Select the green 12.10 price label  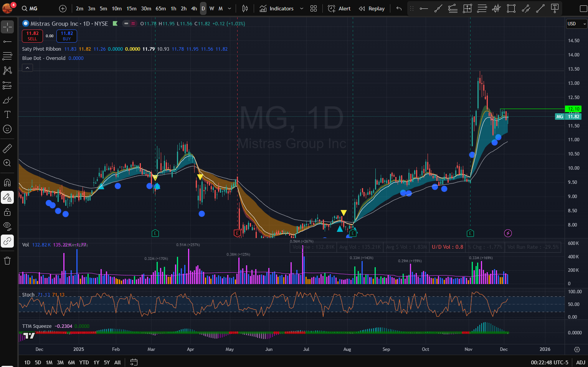574,109
